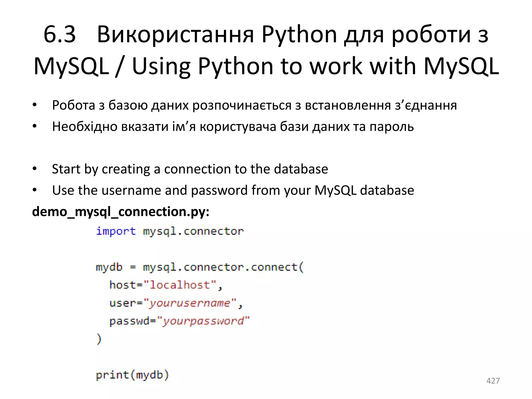Viewport: 532px width, 399px height.
Task: Click the closing parenthesis code line
Action: [99, 339]
